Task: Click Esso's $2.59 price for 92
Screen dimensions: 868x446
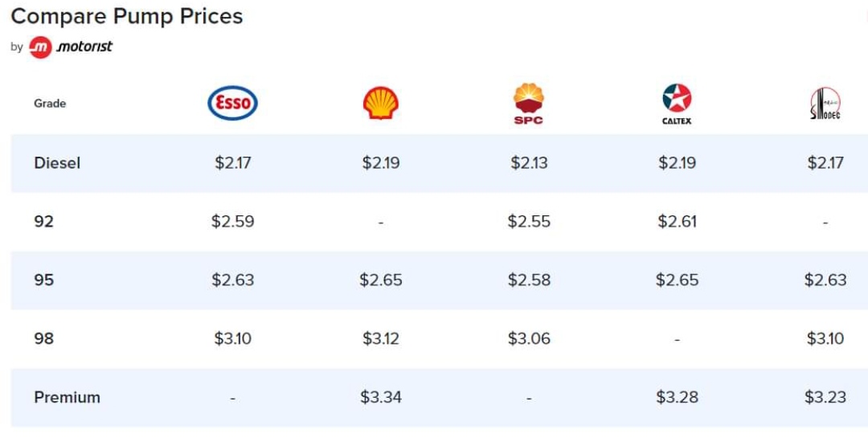Action: 232,221
